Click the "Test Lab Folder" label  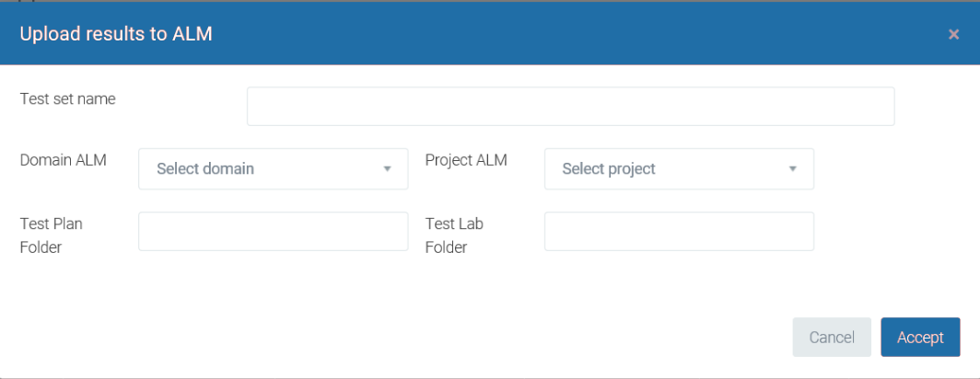click(x=454, y=235)
